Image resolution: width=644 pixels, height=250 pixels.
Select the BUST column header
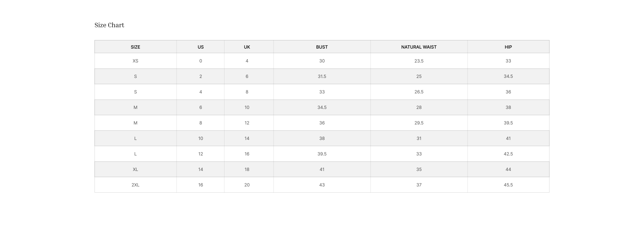pyautogui.click(x=322, y=47)
